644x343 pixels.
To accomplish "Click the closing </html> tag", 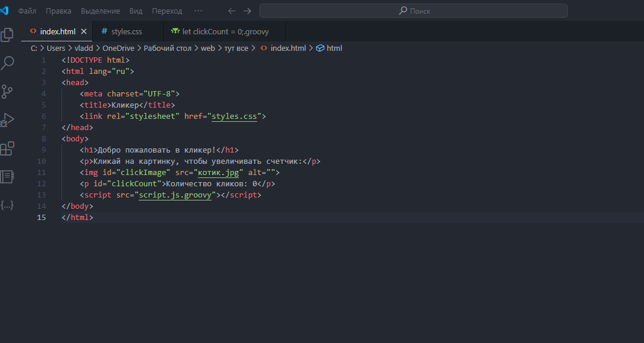I will point(77,217).
